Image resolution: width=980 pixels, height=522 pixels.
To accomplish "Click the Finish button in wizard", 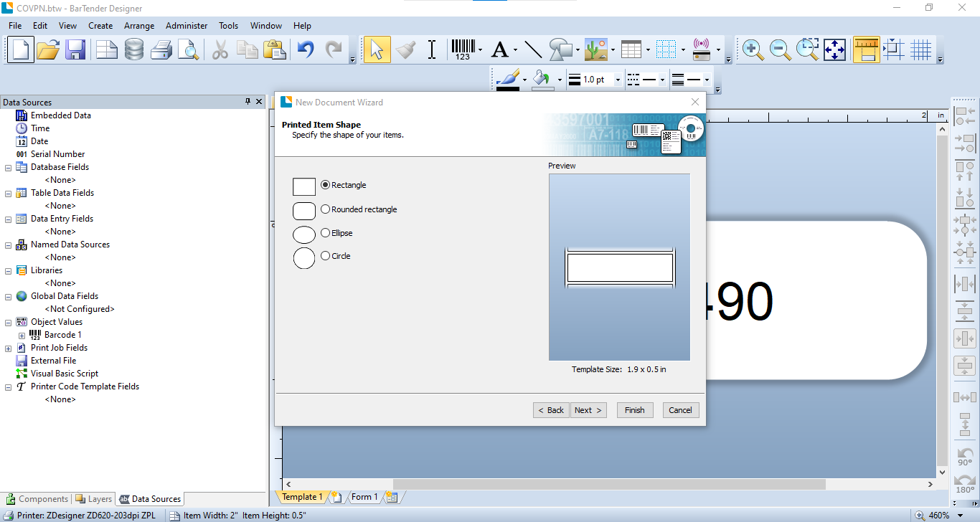I will tap(635, 410).
